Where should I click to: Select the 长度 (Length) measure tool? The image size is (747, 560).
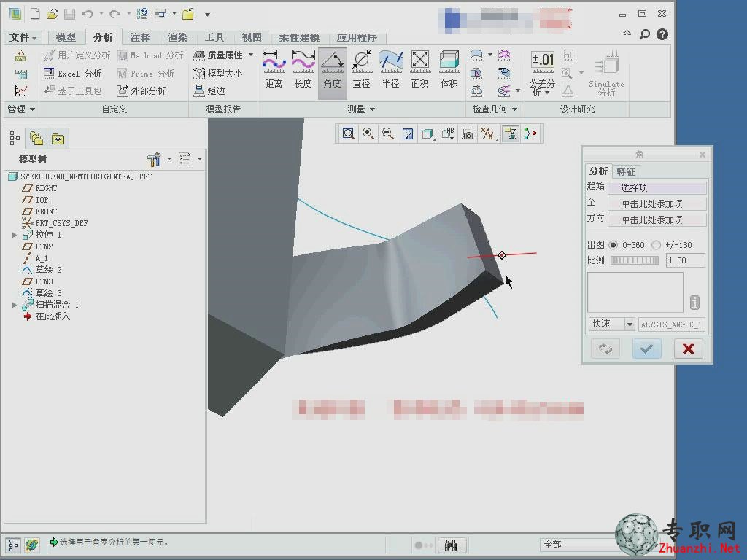tap(303, 69)
